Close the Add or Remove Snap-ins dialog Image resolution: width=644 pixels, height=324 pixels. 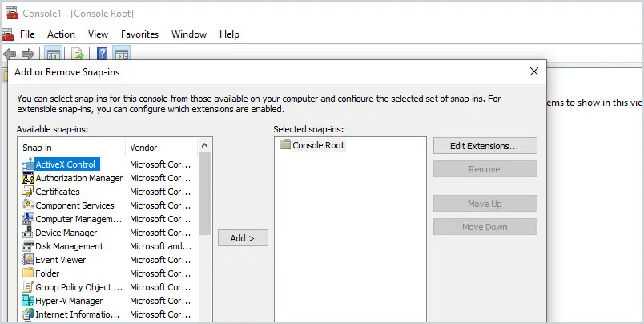[534, 71]
